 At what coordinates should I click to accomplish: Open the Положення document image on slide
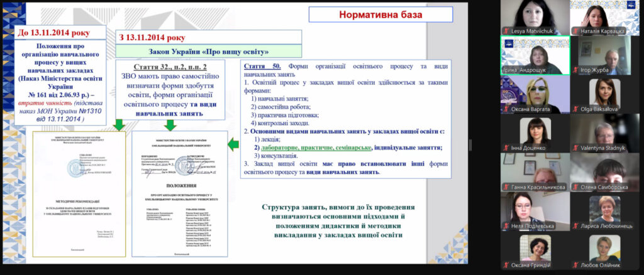click(x=178, y=195)
